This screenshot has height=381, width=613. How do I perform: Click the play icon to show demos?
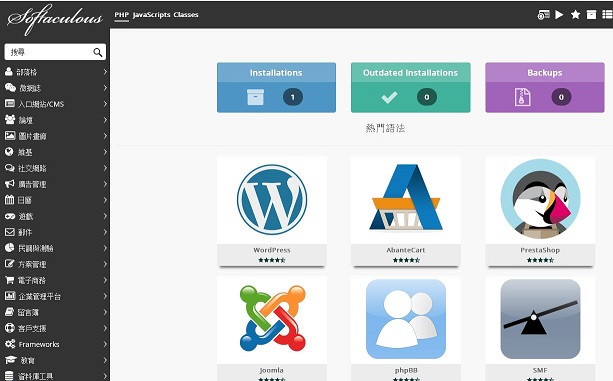(559, 14)
